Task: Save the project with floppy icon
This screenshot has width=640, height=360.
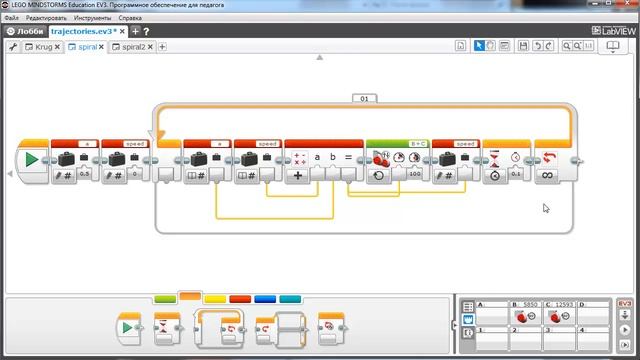Action: pos(523,46)
